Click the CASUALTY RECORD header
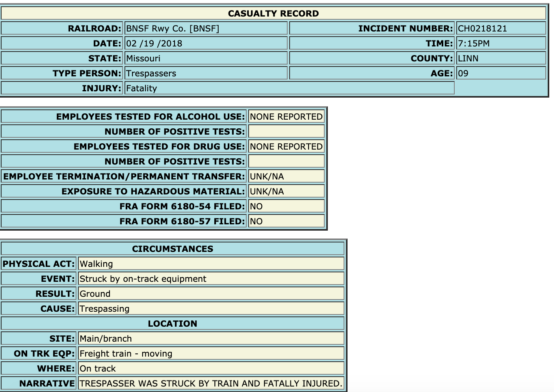 tap(273, 13)
